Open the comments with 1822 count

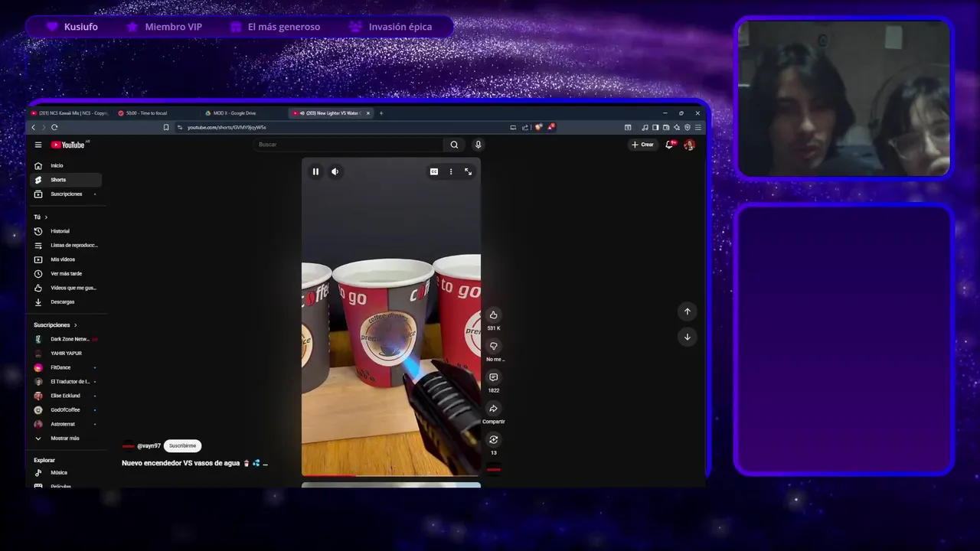[493, 377]
